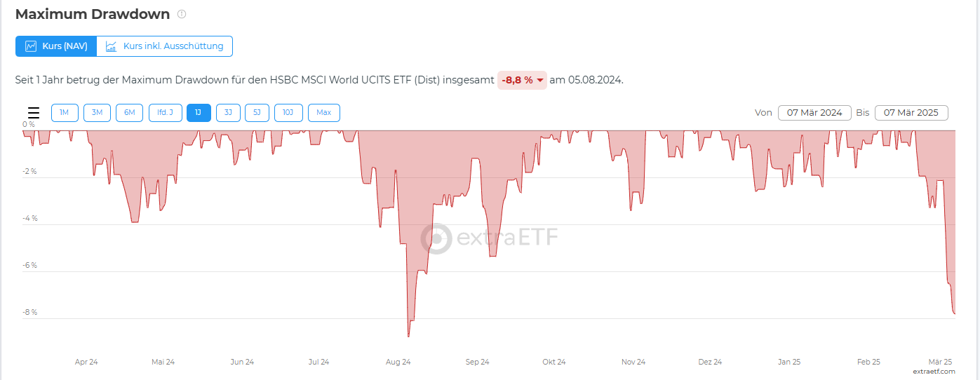Screen dimensions: 980x380
Task: Click the line chart icon in Kurs (NAV)
Action: 31,46
